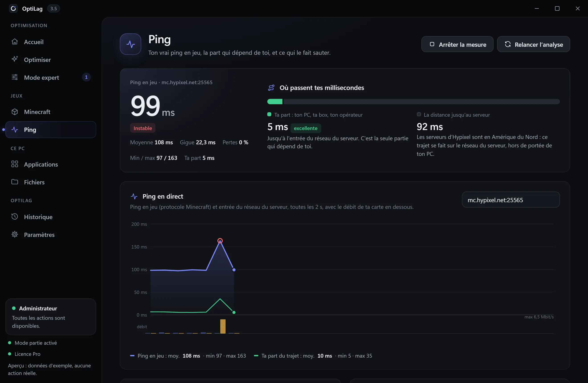588x383 pixels.
Task: Click the Fichiers folder icon
Action: point(15,182)
